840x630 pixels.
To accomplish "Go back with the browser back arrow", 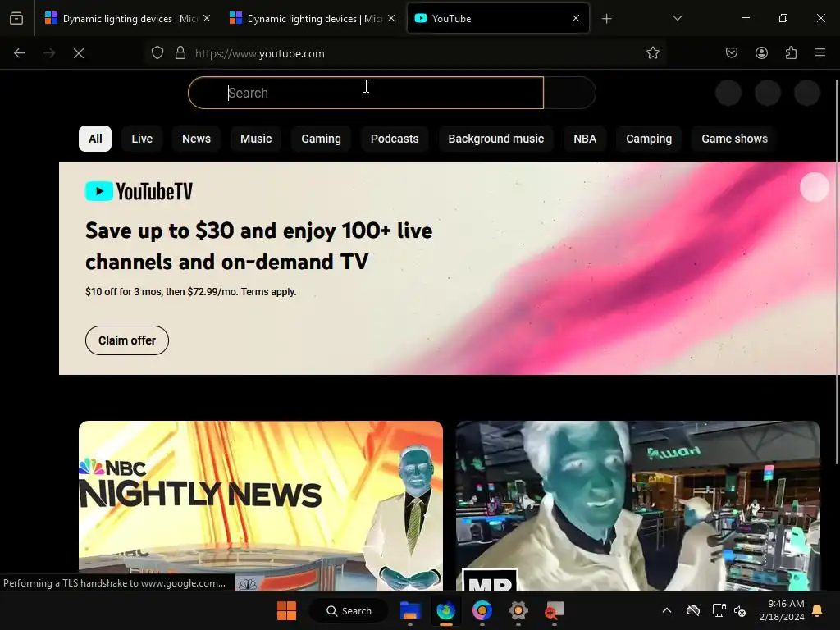I will [x=20, y=53].
